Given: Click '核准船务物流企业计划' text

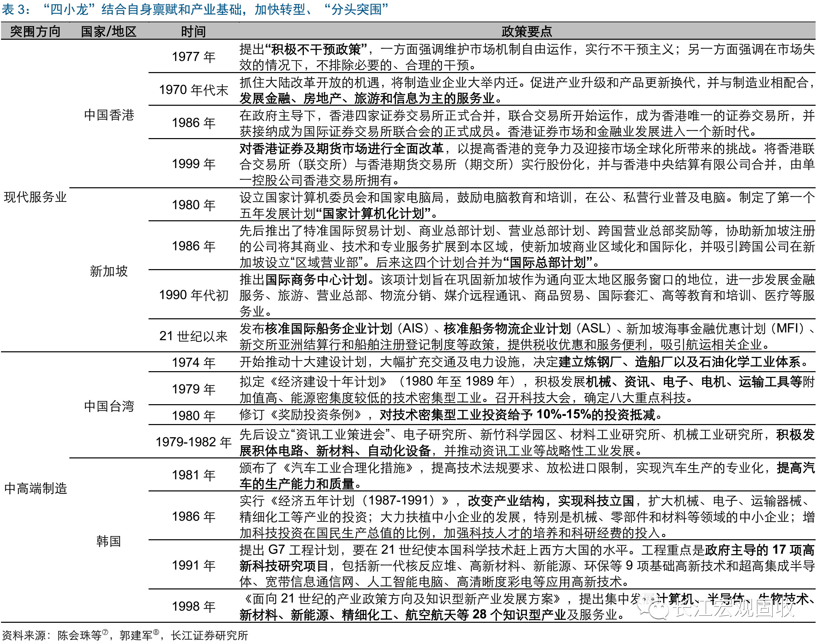Looking at the screenshot, I should click(x=507, y=328).
